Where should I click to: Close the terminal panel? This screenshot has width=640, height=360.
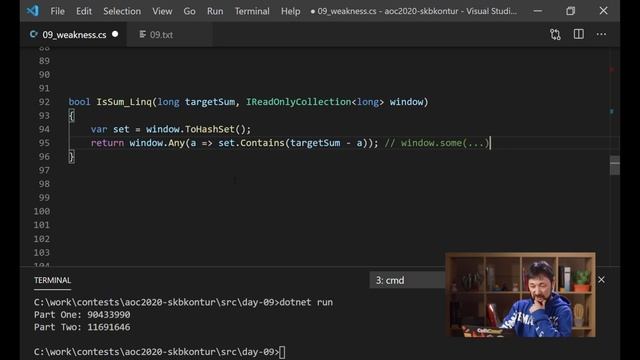point(601,280)
